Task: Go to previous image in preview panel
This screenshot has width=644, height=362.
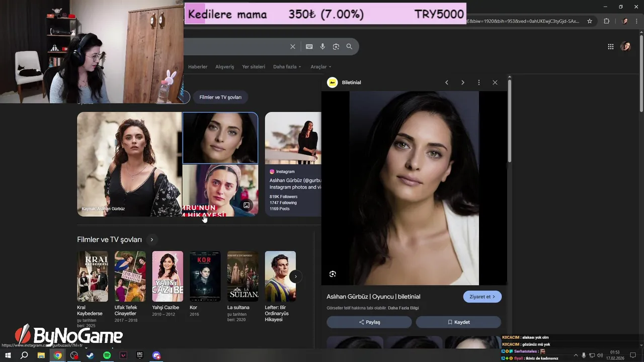Action: [446, 82]
